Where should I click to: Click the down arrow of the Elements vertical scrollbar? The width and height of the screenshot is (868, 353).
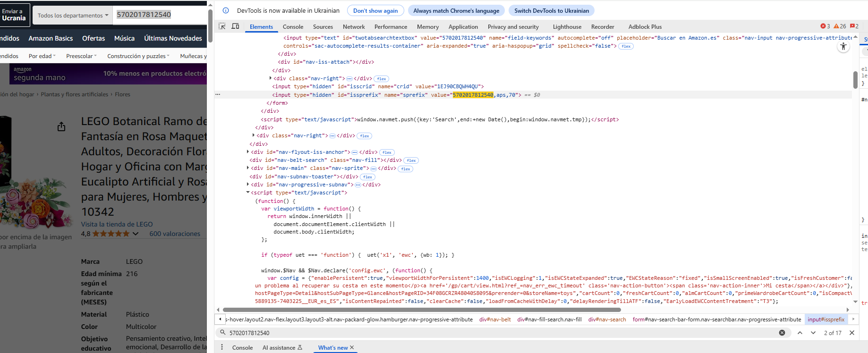(855, 302)
